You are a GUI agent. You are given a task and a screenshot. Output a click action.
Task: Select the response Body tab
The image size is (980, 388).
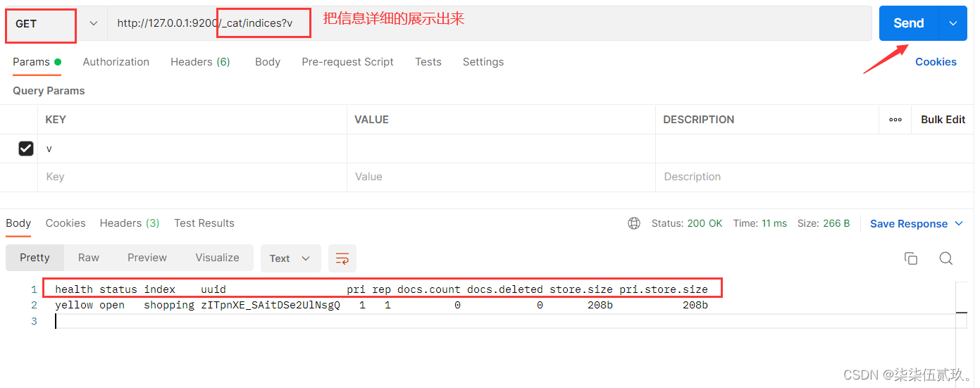pyautogui.click(x=18, y=223)
